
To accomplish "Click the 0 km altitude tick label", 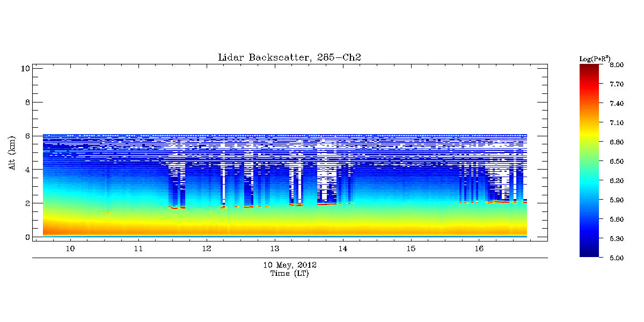I will 26,237.
